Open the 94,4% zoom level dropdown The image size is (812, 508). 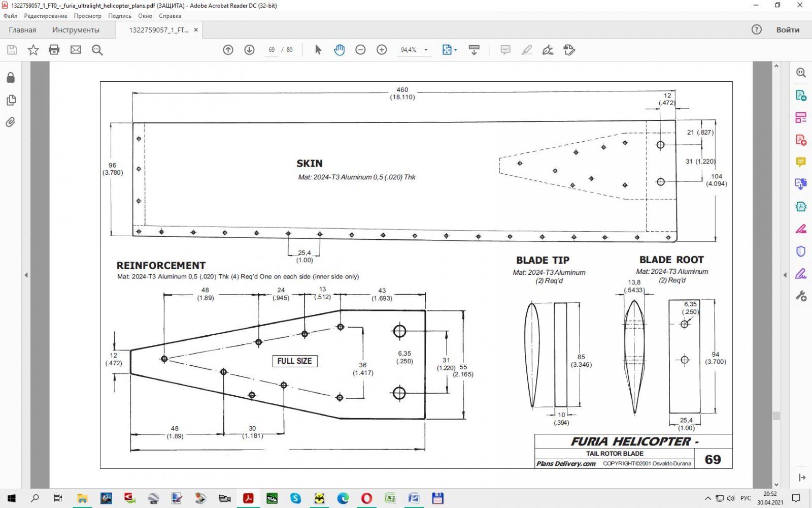click(426, 50)
